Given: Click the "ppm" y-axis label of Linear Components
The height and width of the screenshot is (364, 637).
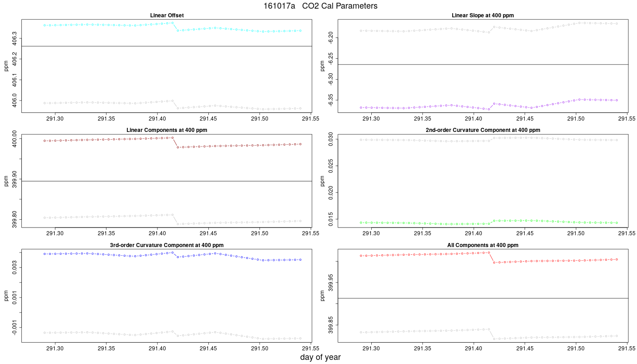Looking at the screenshot, I should coord(6,181).
